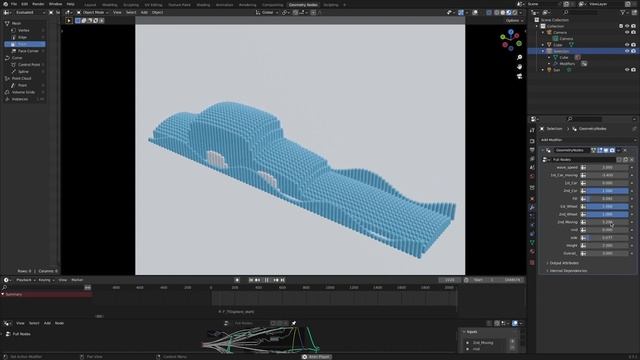Toggle GeometryNodes modifier edit mode display

click(600, 150)
